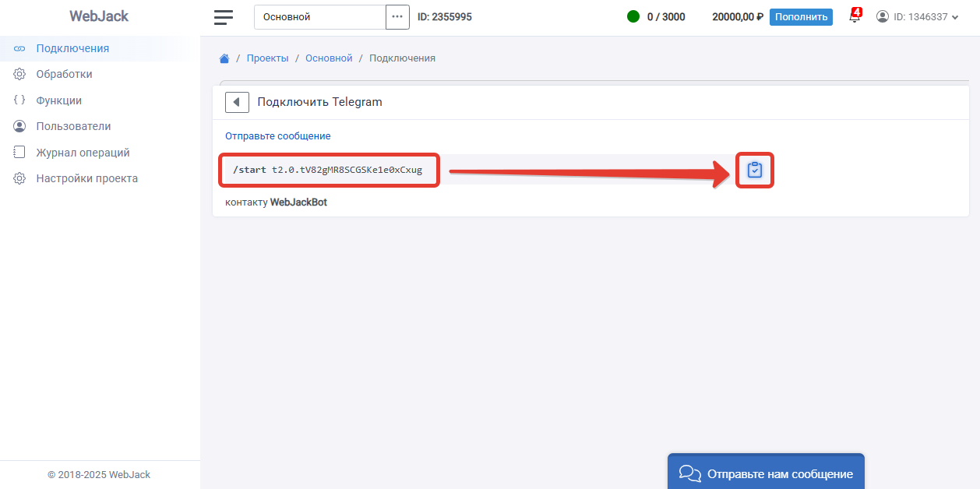This screenshot has height=489, width=980.
Task: Click the Пользователи person icon in sidebar
Action: tap(19, 126)
